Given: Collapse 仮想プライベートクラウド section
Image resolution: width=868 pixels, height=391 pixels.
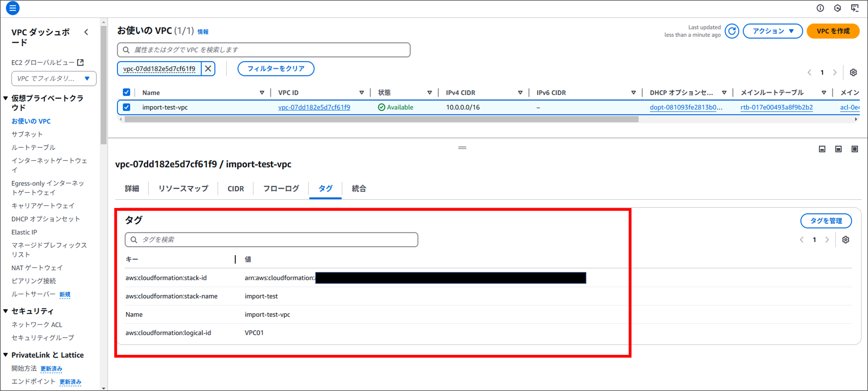Looking at the screenshot, I should tap(6, 98).
